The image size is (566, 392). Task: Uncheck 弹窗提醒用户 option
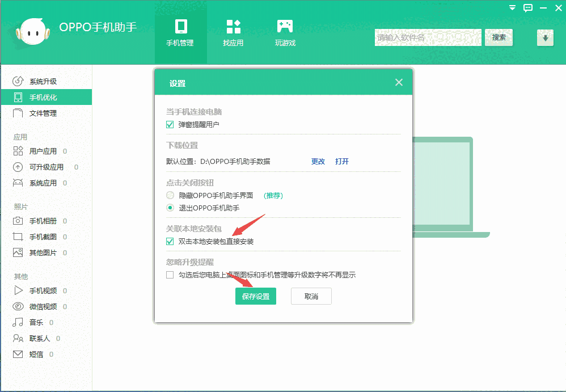[x=170, y=124]
